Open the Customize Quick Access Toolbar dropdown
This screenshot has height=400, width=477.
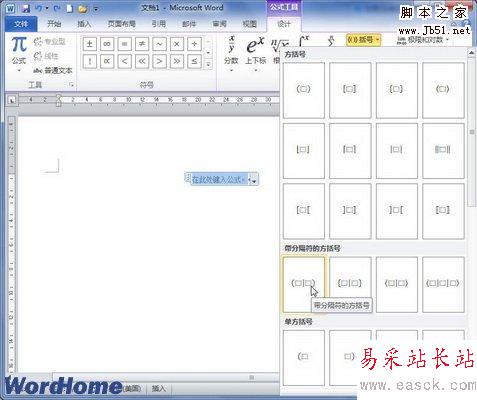click(x=96, y=9)
